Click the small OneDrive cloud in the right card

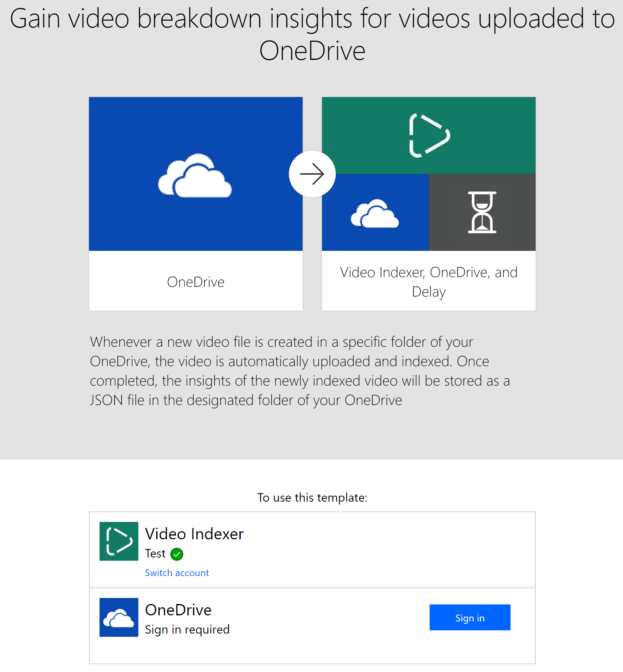(x=375, y=213)
